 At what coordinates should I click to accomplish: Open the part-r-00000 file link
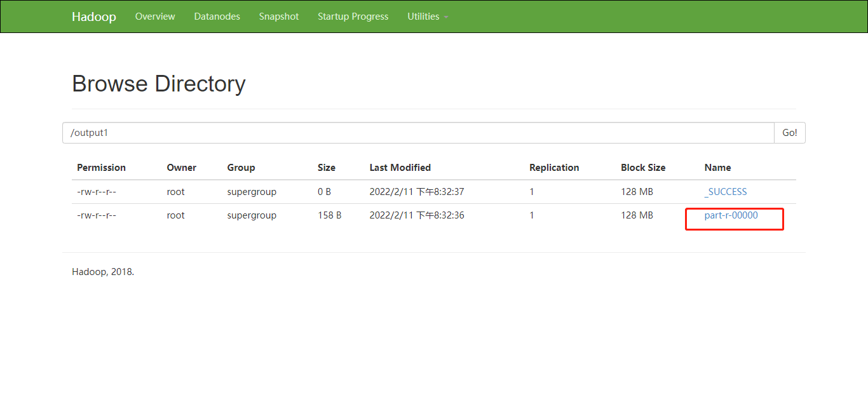click(x=731, y=215)
